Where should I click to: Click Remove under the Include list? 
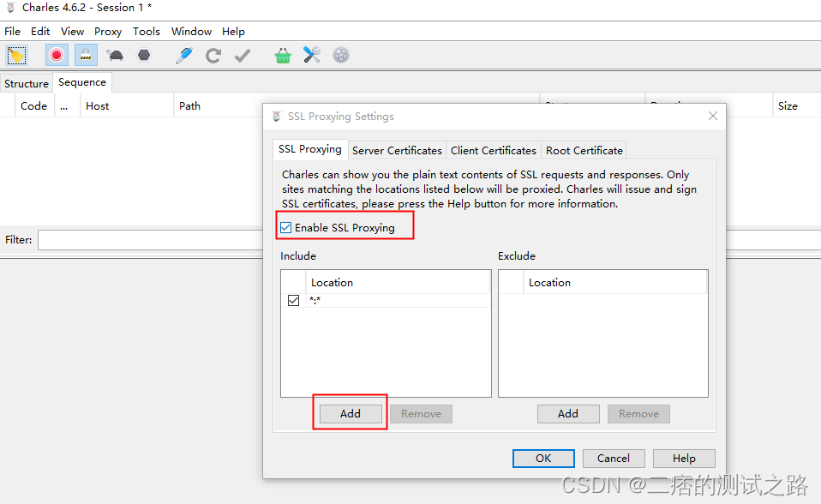[421, 413]
